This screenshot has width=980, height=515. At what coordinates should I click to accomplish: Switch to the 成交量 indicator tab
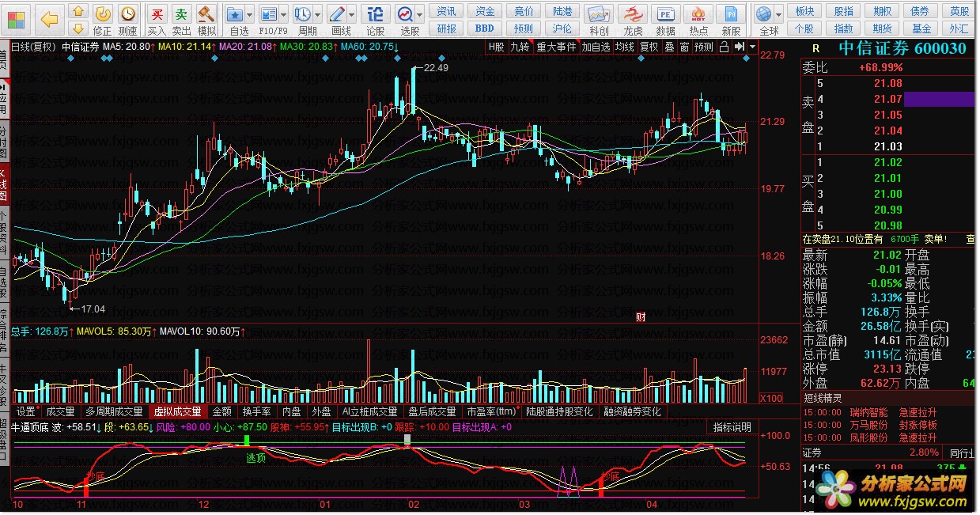pyautogui.click(x=61, y=411)
